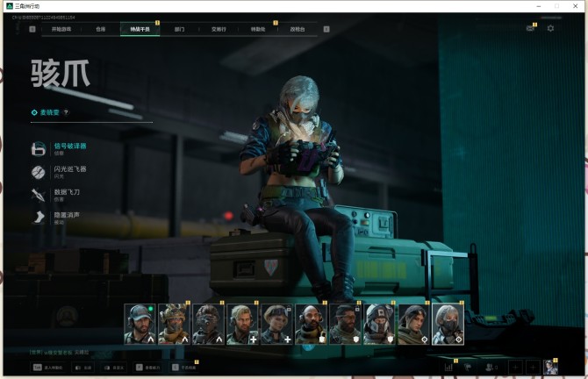Minimize the 三角洲行动 window
This screenshot has height=379, width=588.
click(539, 6)
